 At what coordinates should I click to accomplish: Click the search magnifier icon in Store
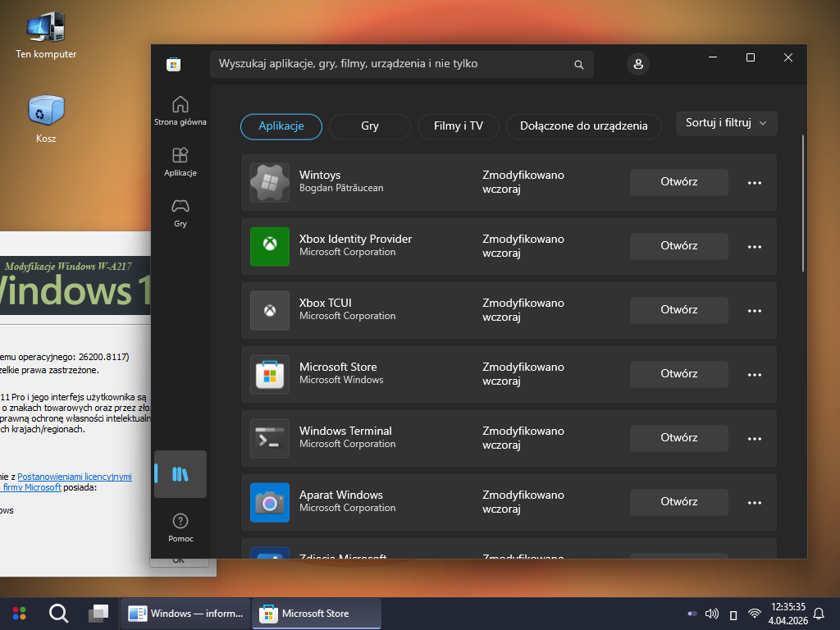pos(579,64)
